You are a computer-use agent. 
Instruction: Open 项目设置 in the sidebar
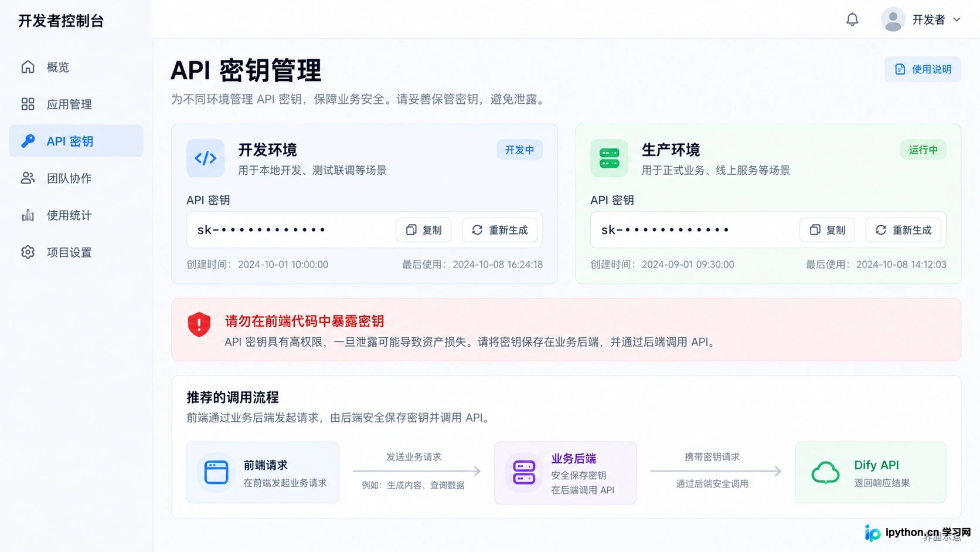pyautogui.click(x=76, y=252)
